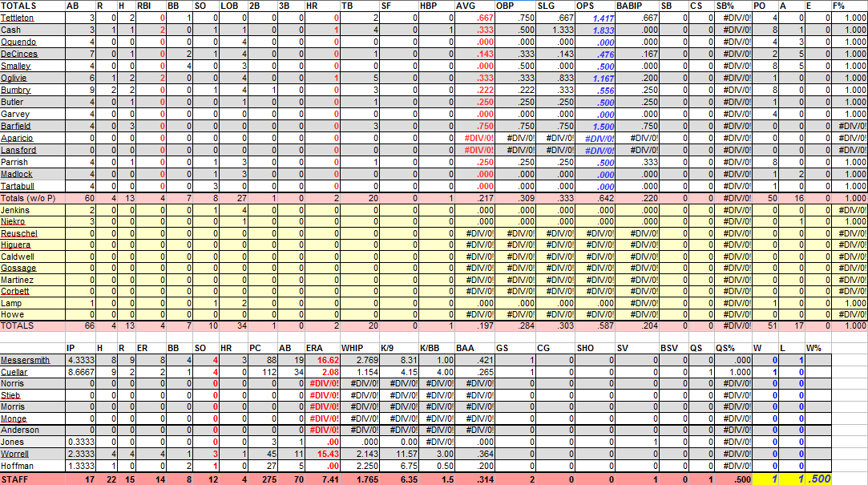Viewport: 868px width, 485px height.
Task: Click Cuellar's IP value 8.6667
Action: 80,372
